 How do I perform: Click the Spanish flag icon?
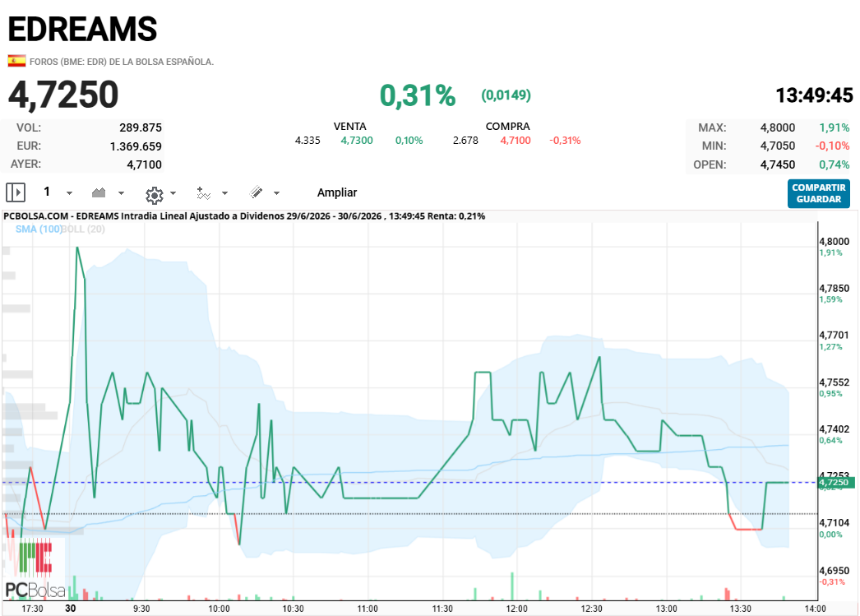tap(16, 61)
